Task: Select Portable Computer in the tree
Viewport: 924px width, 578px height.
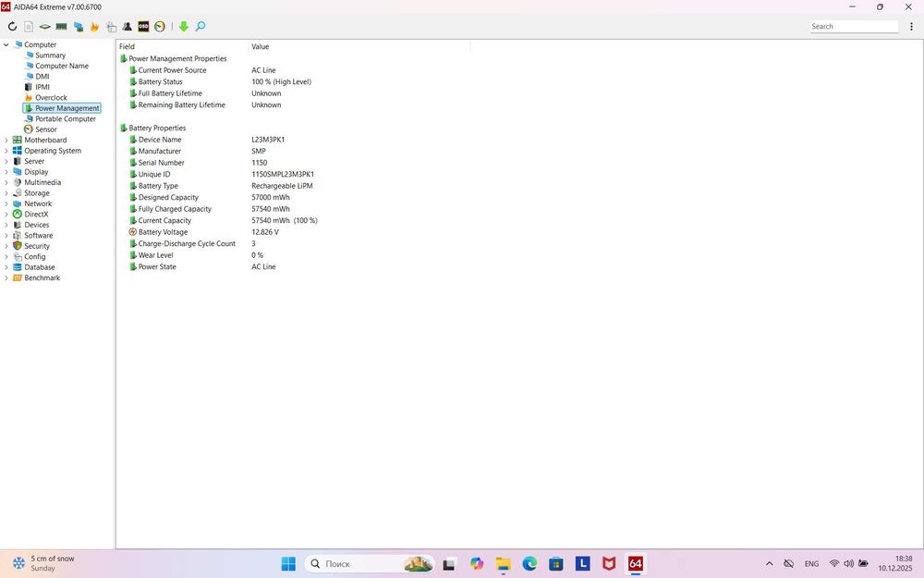Action: point(65,119)
